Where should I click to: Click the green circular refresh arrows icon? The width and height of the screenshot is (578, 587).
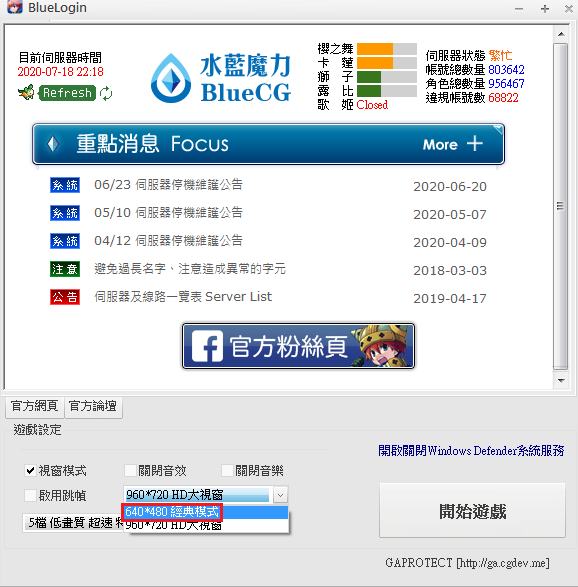coord(106,93)
